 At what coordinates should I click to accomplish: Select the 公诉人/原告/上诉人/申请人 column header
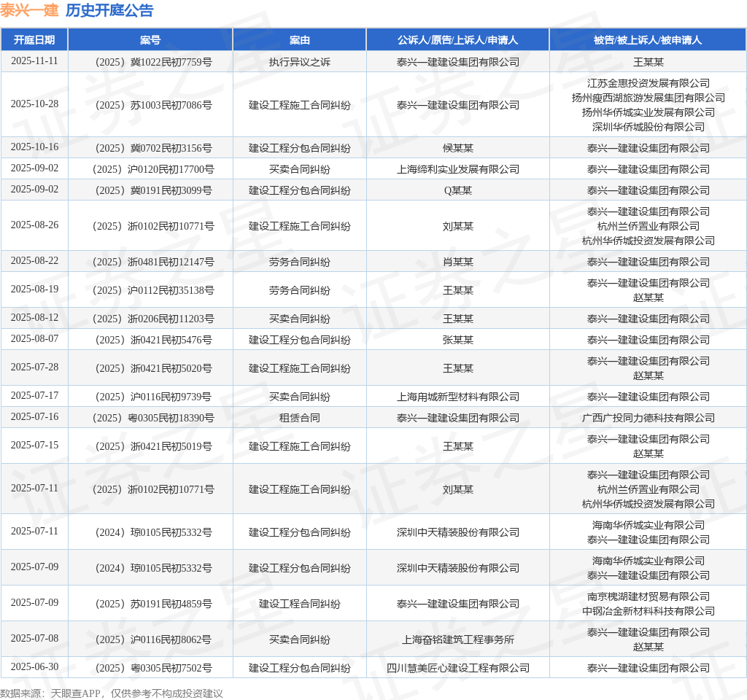(458, 40)
